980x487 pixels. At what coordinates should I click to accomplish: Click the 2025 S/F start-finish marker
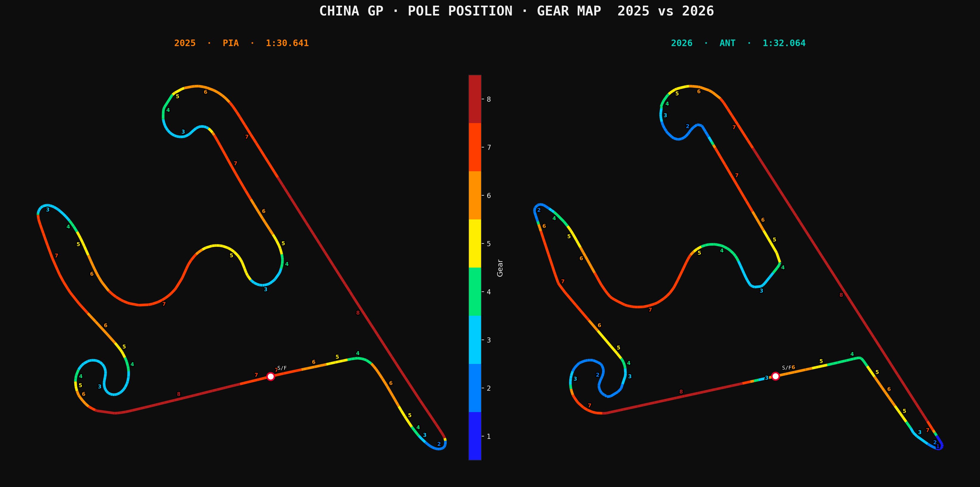pyautogui.click(x=271, y=376)
